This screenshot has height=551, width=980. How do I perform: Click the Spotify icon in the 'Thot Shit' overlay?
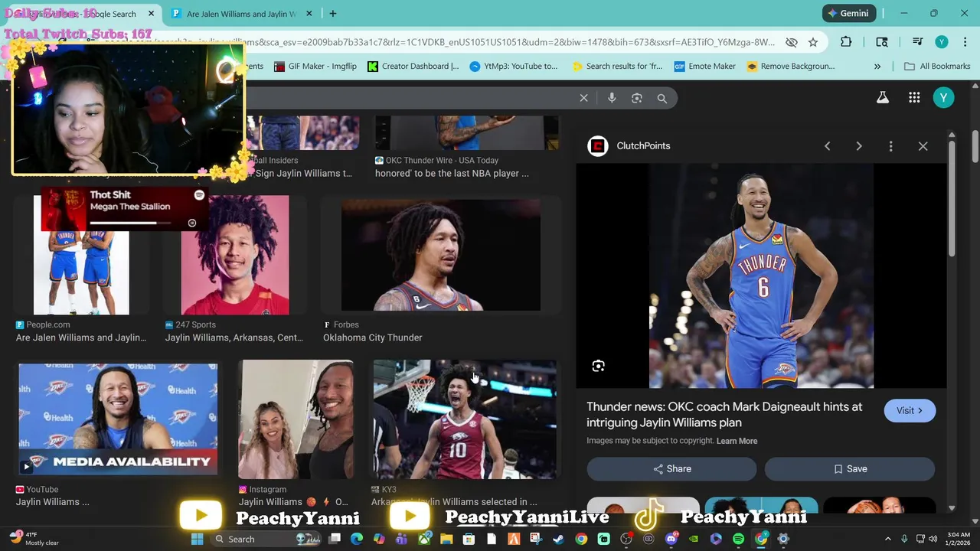pyautogui.click(x=199, y=195)
